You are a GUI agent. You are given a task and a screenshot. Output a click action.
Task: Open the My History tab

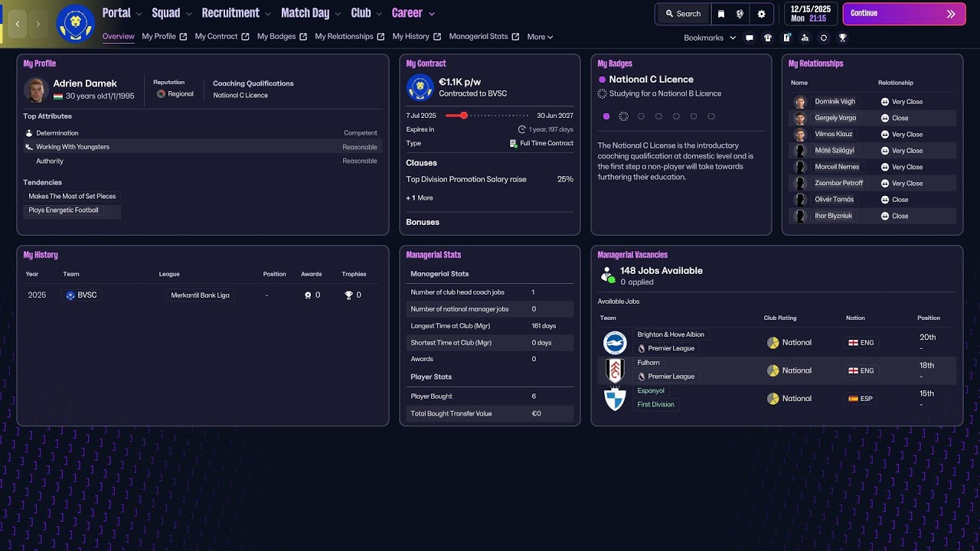[x=417, y=37]
